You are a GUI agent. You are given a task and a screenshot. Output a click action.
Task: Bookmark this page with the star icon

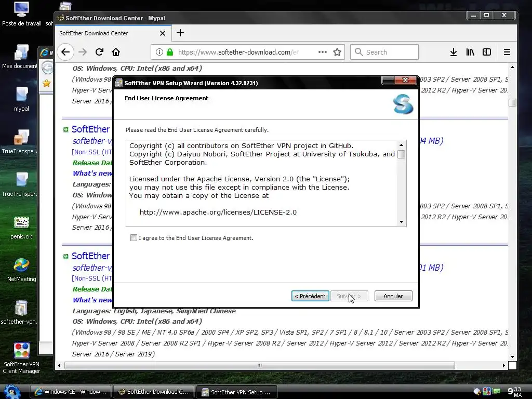click(337, 52)
